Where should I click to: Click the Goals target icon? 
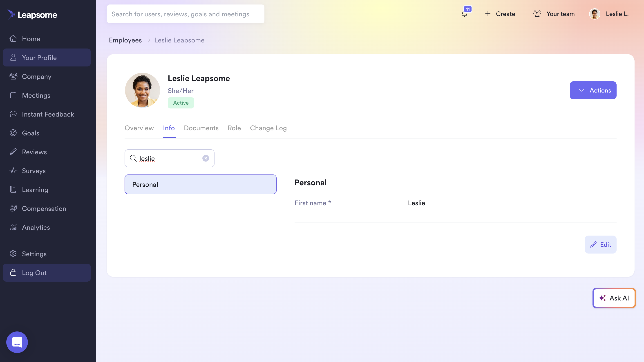(x=13, y=133)
